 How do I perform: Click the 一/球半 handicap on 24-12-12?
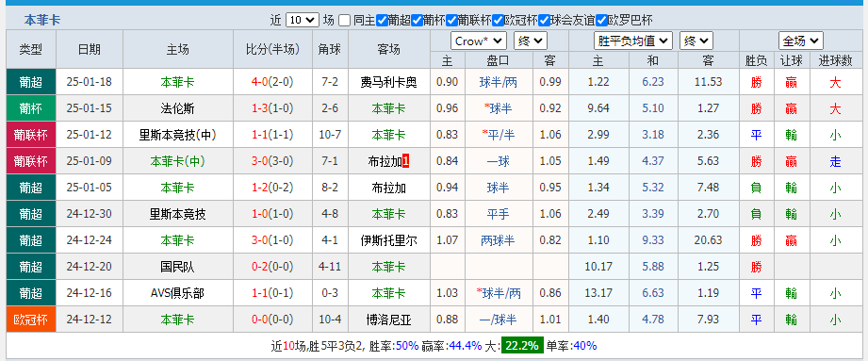499,320
